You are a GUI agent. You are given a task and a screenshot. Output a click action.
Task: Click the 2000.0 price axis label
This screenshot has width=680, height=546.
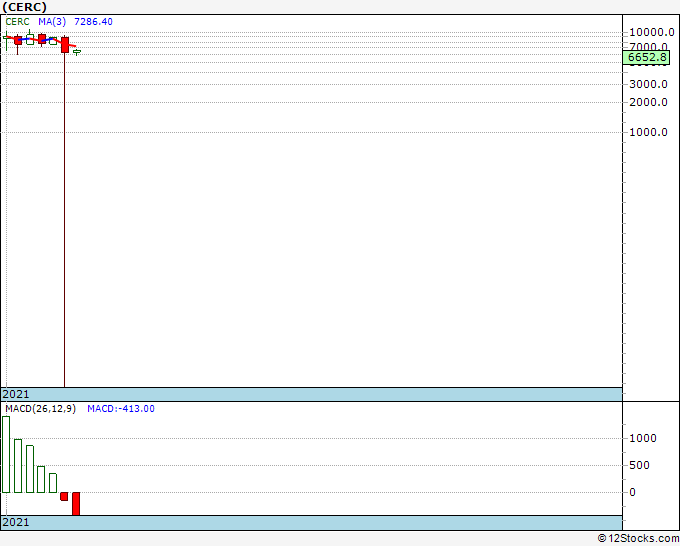[x=648, y=102]
